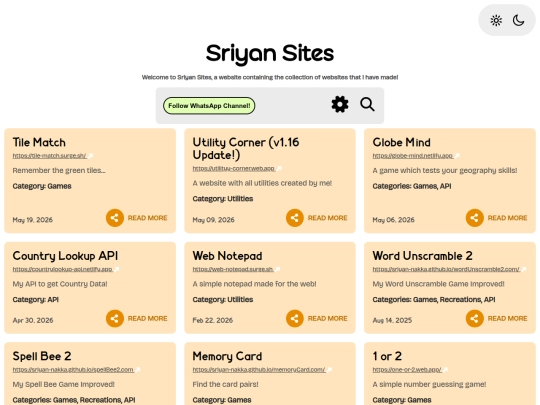Image resolution: width=540 pixels, height=405 pixels.
Task: Open search magnifier icon
Action: [x=367, y=104]
